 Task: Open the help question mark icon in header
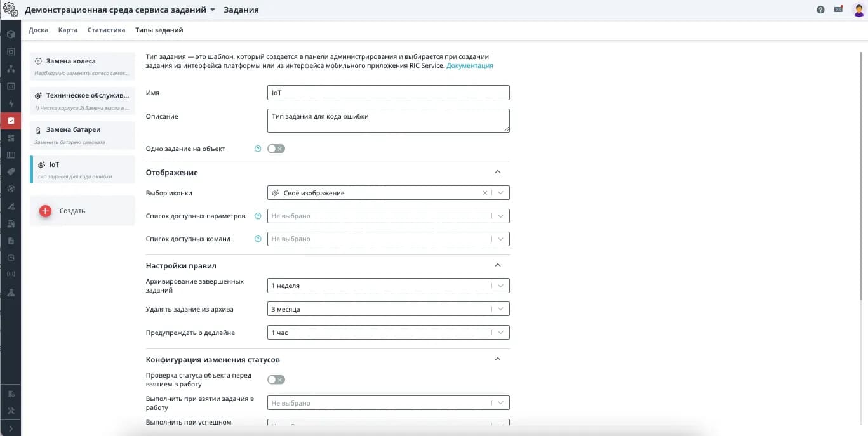coord(820,10)
